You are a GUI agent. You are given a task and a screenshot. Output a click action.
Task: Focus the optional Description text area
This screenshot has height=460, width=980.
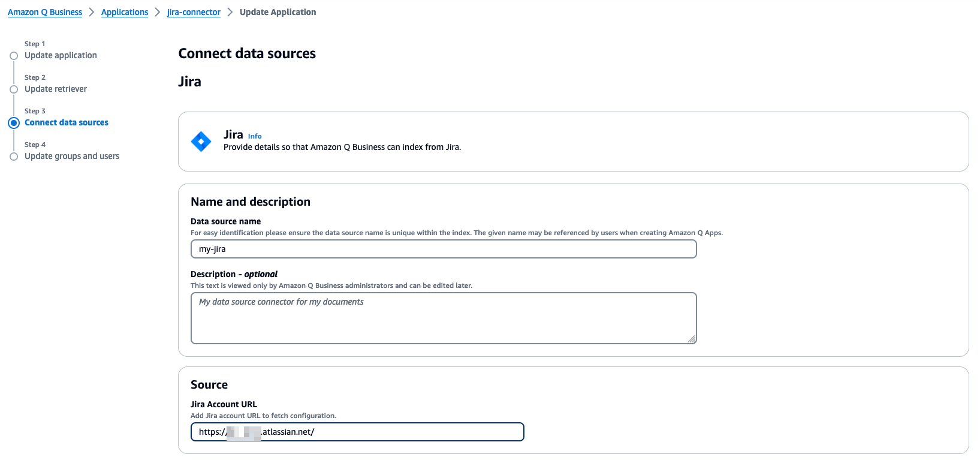[443, 318]
